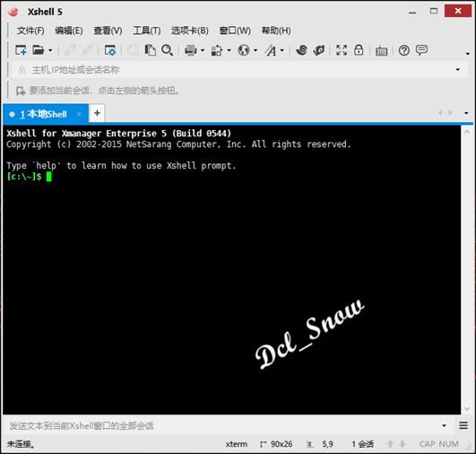This screenshot has height=454, width=476.
Task: Expand the Font dropdown arrow
Action: pyautogui.click(x=282, y=50)
